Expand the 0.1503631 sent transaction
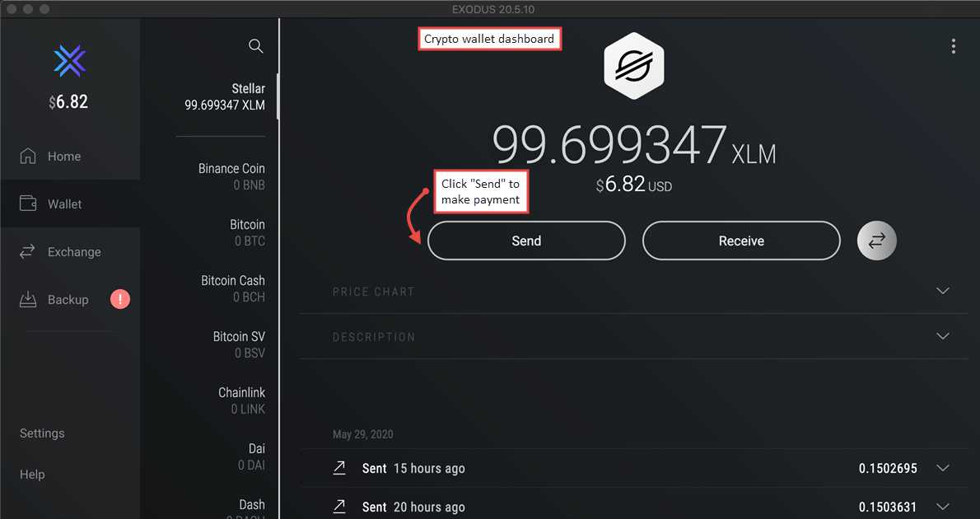This screenshot has height=519, width=980. point(942,507)
